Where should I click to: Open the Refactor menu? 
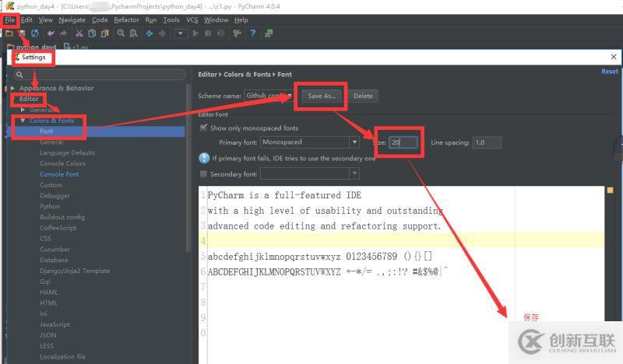[x=126, y=20]
